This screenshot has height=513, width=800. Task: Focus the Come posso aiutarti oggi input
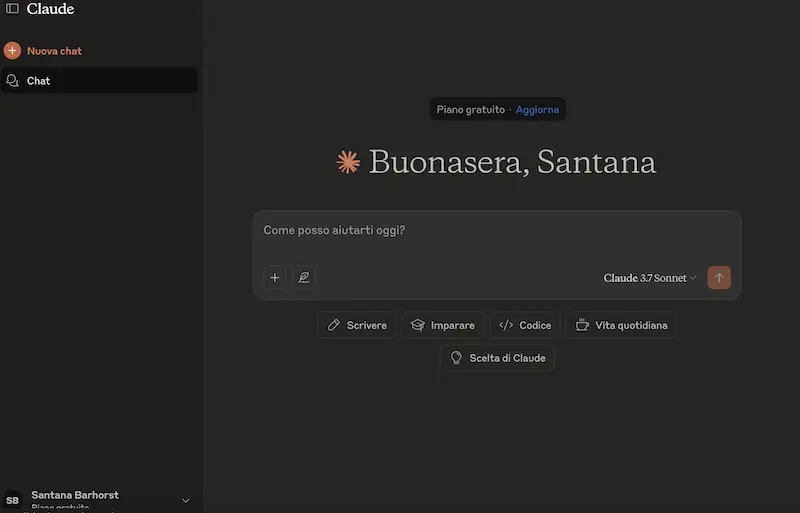(x=497, y=231)
